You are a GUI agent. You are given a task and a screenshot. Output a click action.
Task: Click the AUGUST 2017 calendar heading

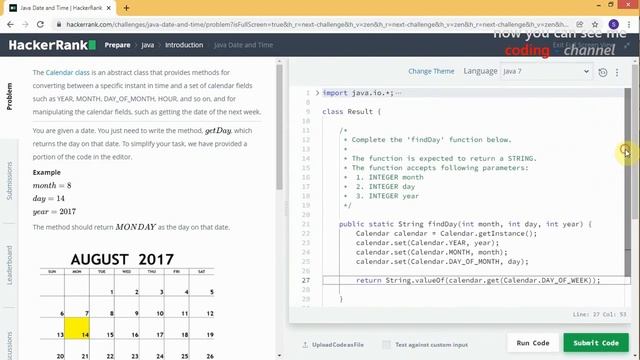(122, 259)
